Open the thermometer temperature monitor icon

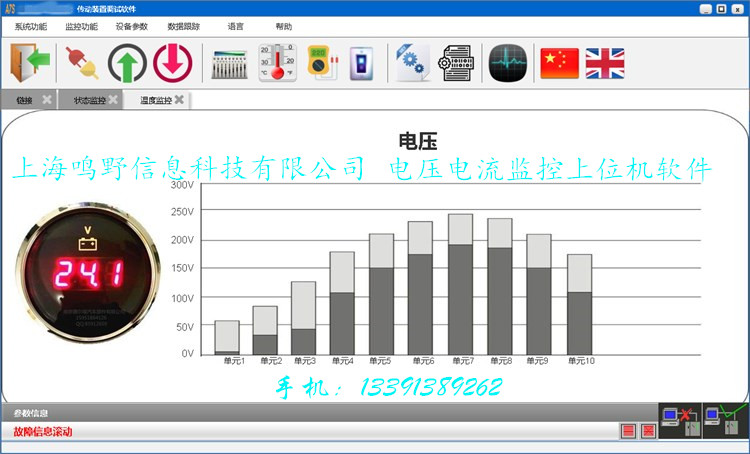277,62
